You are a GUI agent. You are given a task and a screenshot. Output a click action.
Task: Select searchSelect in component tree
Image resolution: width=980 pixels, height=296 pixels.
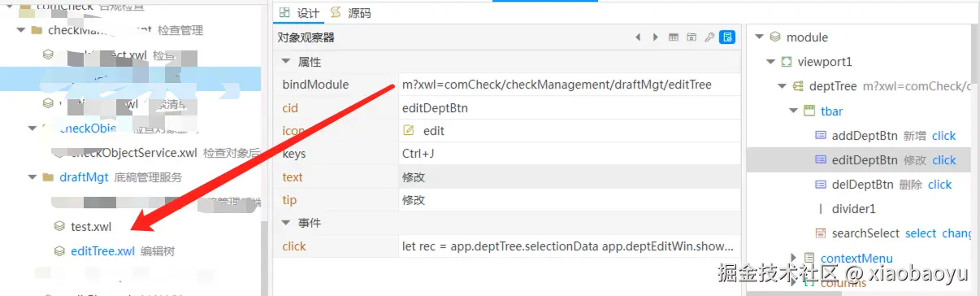(x=865, y=233)
